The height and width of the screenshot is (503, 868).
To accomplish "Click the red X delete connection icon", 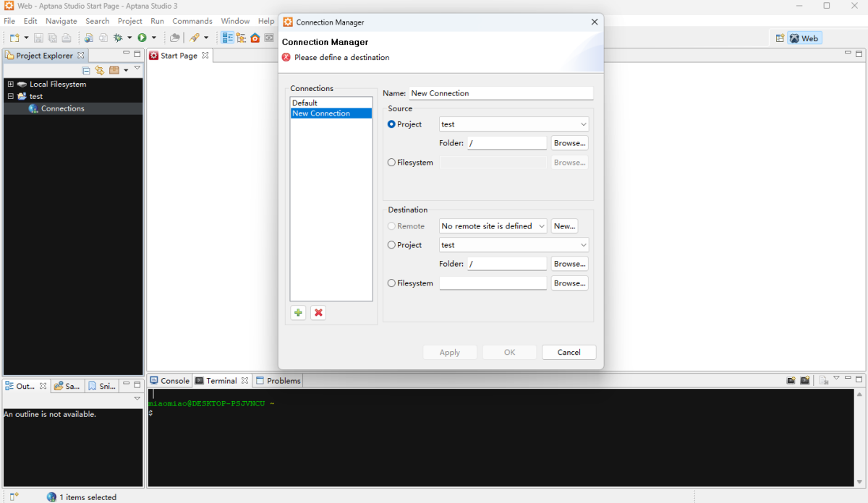I will [x=318, y=313].
